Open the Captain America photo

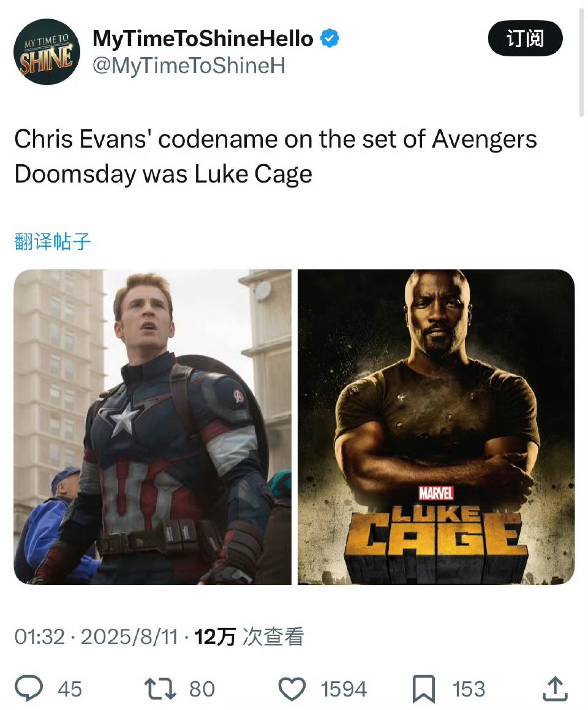[x=153, y=427]
